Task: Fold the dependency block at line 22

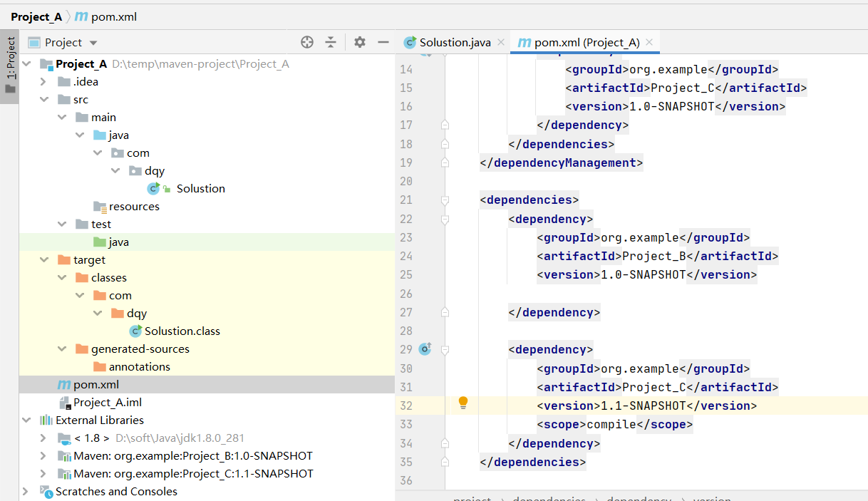Action: pyautogui.click(x=445, y=219)
